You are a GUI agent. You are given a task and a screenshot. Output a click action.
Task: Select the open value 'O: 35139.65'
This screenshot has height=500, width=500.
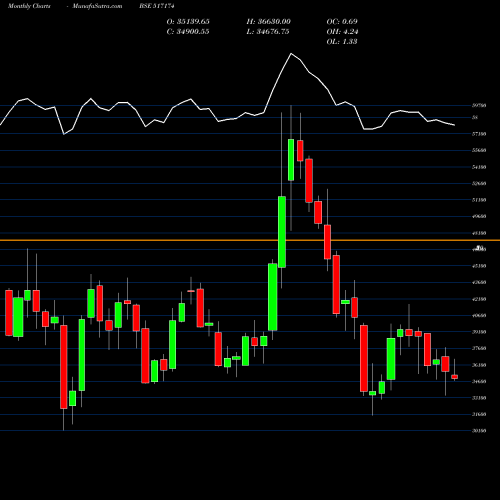(188, 21)
